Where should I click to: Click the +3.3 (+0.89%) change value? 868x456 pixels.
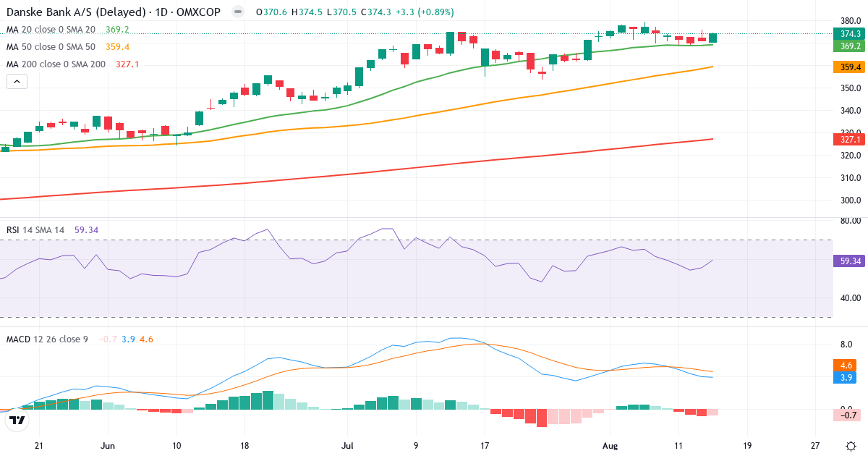(426, 12)
